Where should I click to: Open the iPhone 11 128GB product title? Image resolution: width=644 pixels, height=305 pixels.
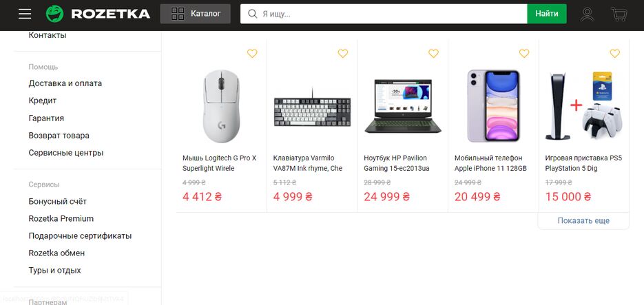490,163
